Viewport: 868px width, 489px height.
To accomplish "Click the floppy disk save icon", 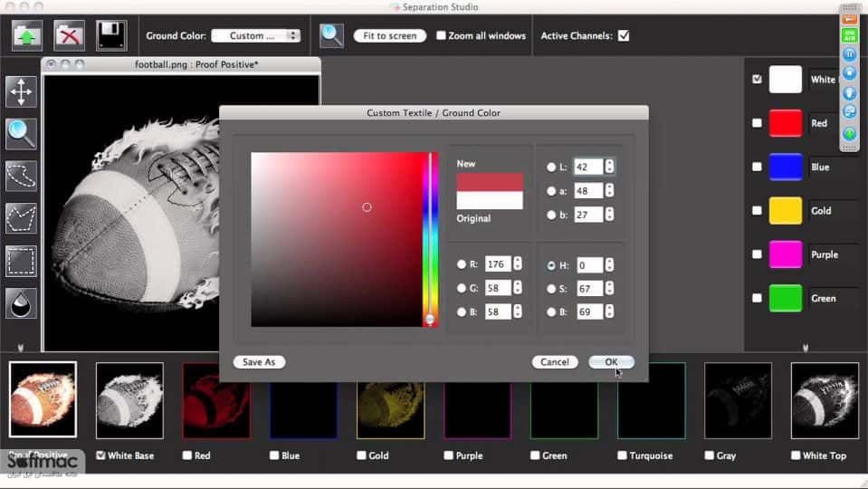I will [x=111, y=36].
